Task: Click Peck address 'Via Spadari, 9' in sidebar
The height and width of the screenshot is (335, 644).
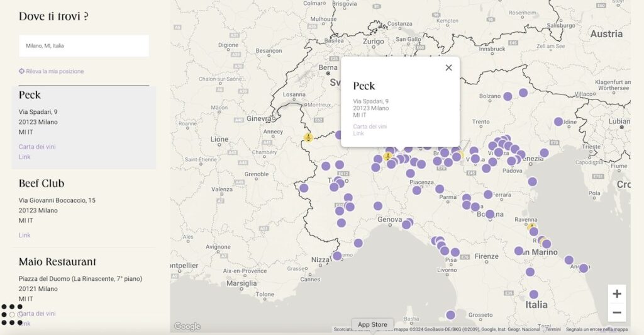Action: click(x=38, y=112)
